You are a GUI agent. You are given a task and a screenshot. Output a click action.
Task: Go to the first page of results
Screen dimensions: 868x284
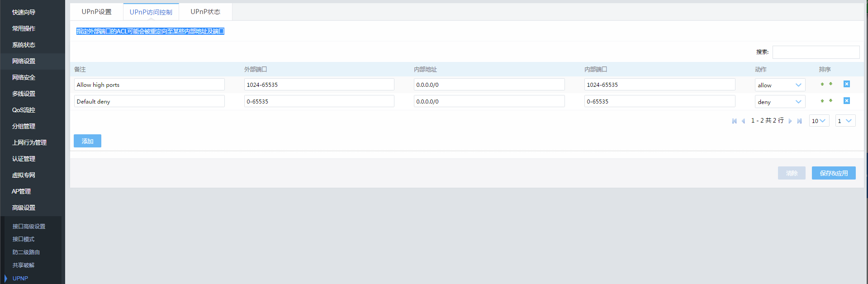click(x=734, y=121)
